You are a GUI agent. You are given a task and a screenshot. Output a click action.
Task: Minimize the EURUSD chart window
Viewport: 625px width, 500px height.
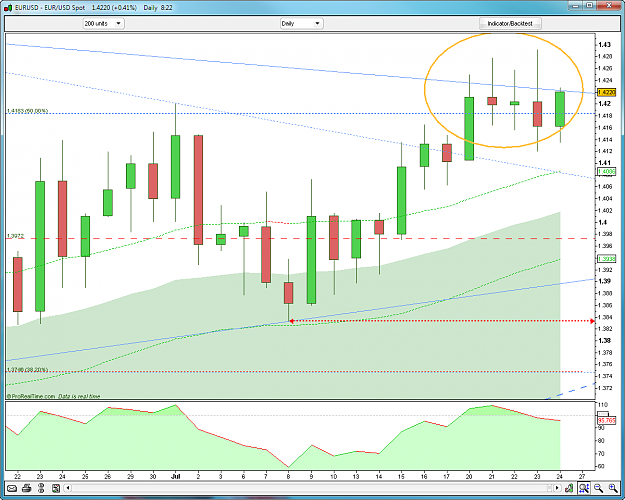pos(576,6)
